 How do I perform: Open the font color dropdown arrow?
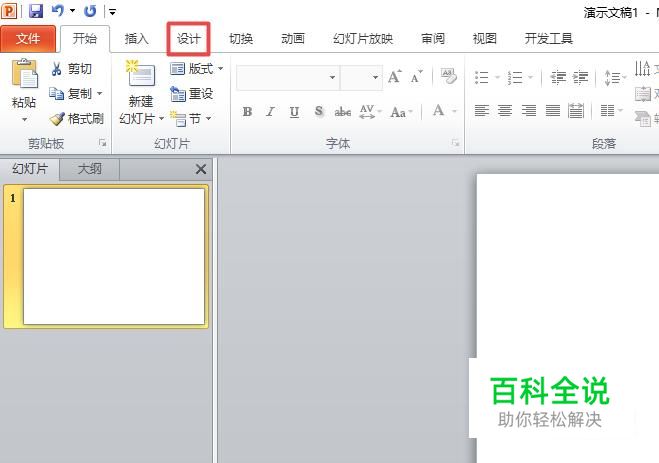tap(454, 111)
